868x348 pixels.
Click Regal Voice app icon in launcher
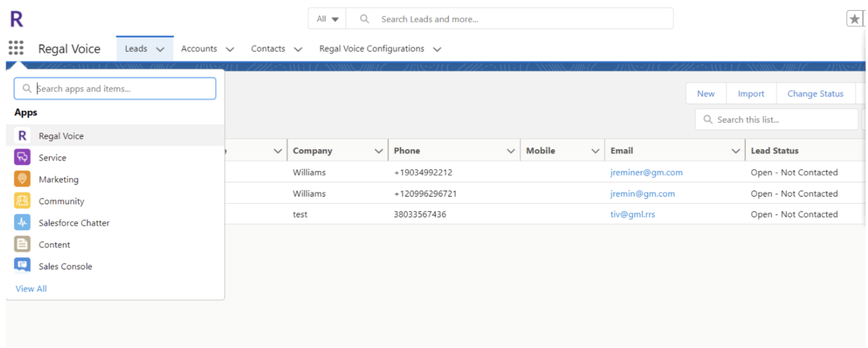coord(22,136)
